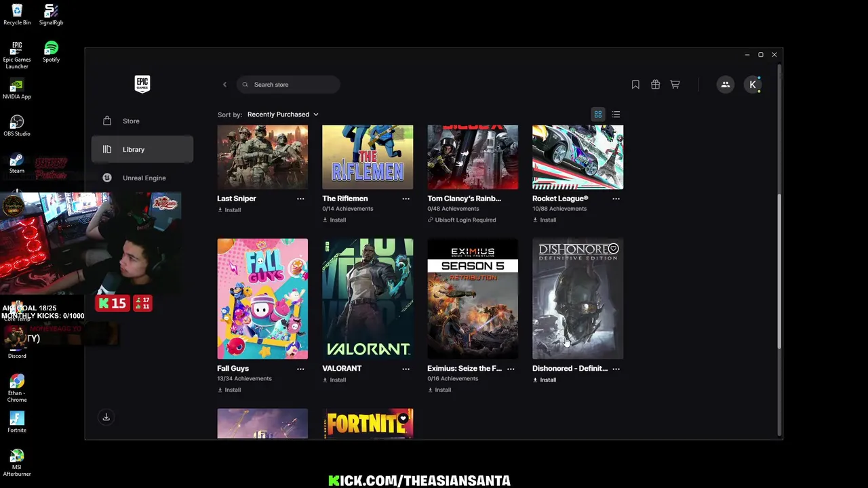Toggle favorite heart on Dishonored cover
This screenshot has height=488, width=868.
click(x=613, y=249)
